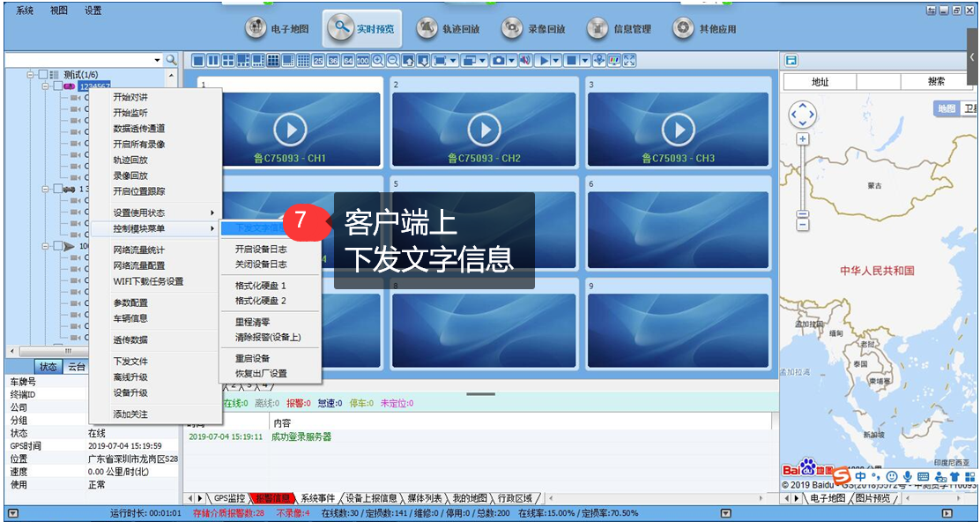
Task: Play the 鲁C75093 - CH1 video tile
Action: tap(288, 130)
